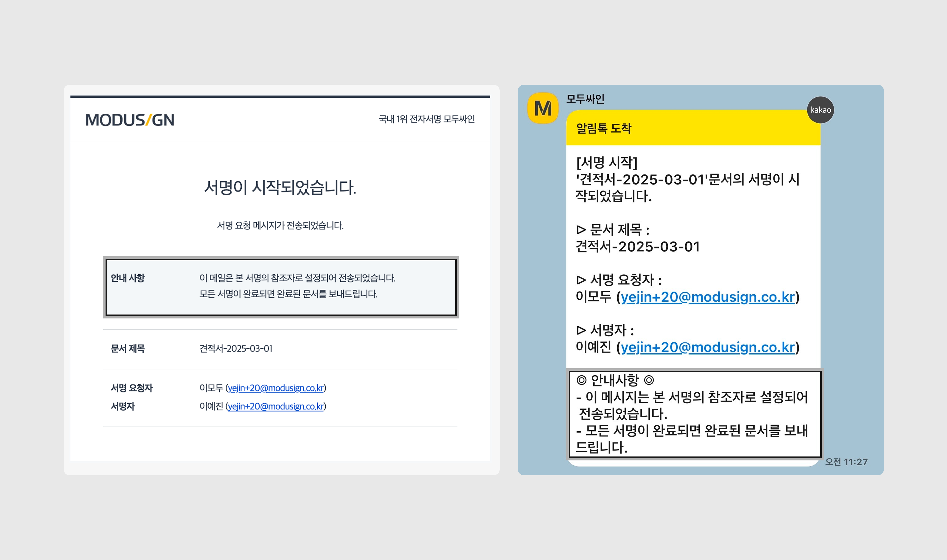The height and width of the screenshot is (560, 947).
Task: Click the 국내 1위 전자서명 모두싸인 tagline
Action: tap(426, 119)
